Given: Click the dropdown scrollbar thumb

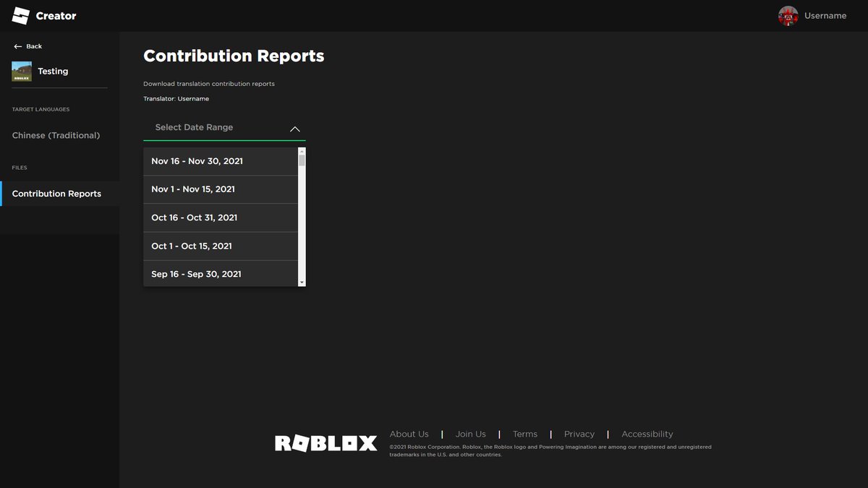Looking at the screenshot, I should pos(302,160).
